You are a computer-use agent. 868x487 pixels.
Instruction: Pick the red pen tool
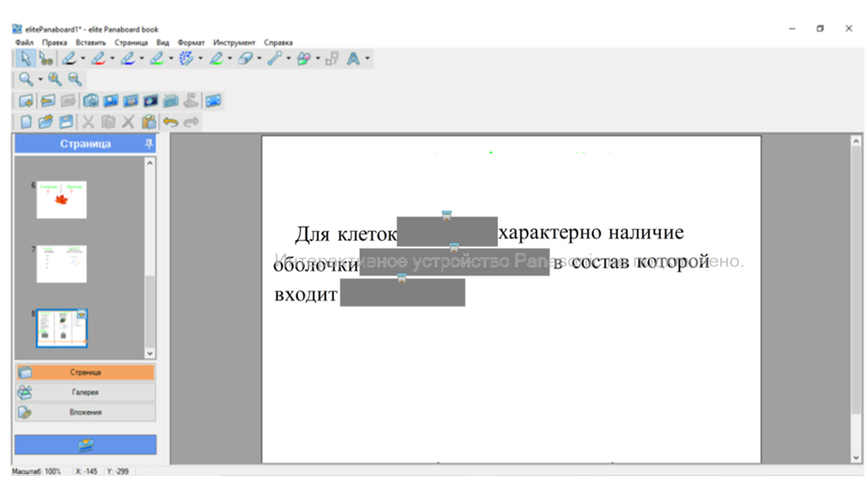click(x=98, y=59)
